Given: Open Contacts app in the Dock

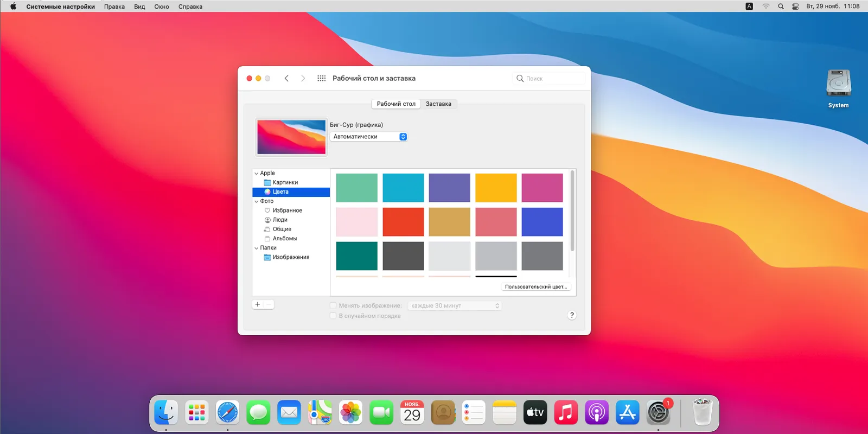Looking at the screenshot, I should 443,413.
